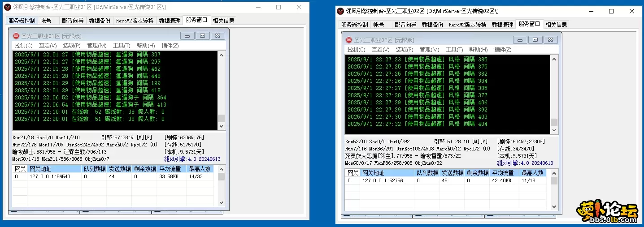The height and width of the screenshot is (227, 644).
Task: Click 01区 log scrollbar down arrow
Action: click(x=221, y=126)
